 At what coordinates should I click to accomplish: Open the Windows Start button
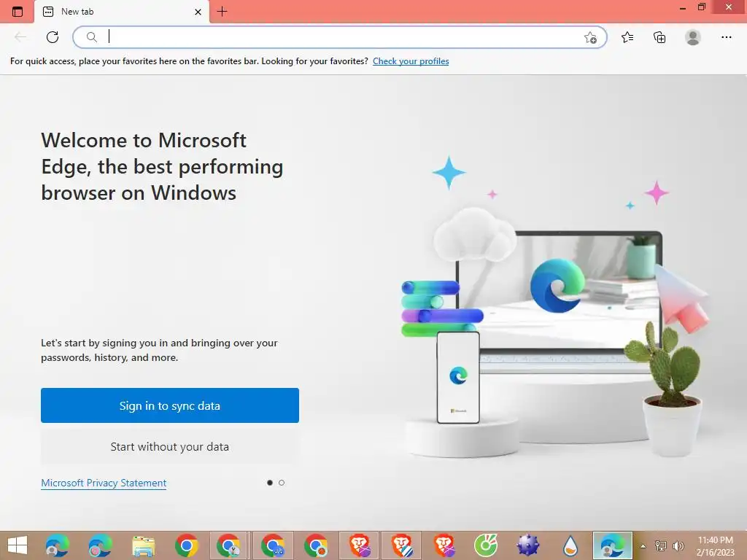click(x=18, y=545)
